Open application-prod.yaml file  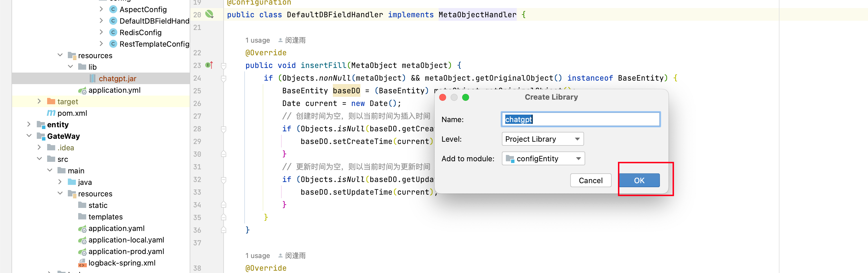(x=126, y=251)
